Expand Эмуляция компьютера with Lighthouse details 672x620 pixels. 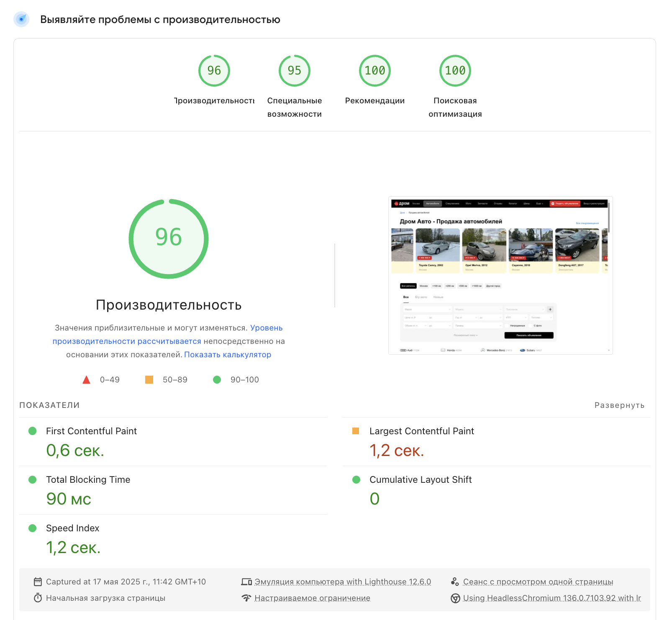(343, 582)
